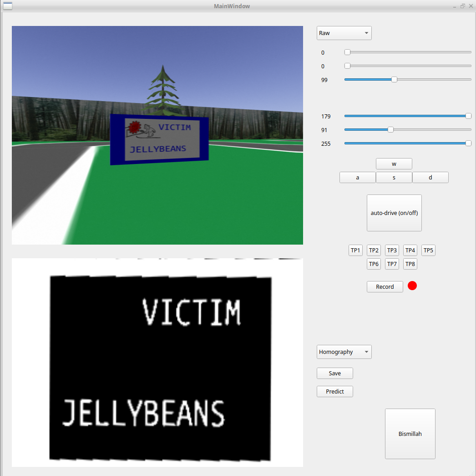Click the red recording indicator circle
This screenshot has width=476, height=476.
412,286
